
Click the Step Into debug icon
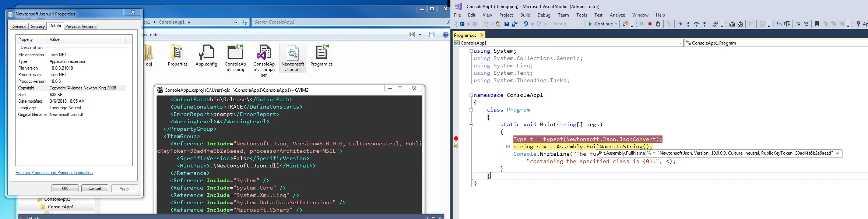(688, 24)
